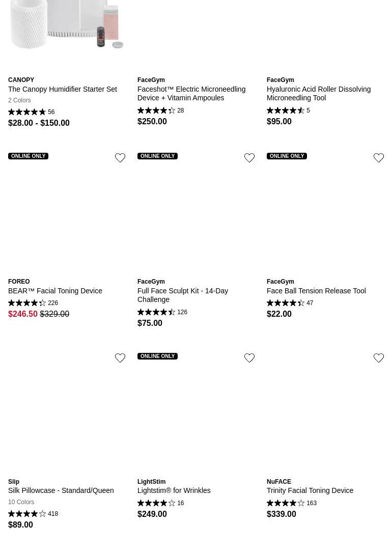Click the CANOPY brand name

pyautogui.click(x=21, y=80)
